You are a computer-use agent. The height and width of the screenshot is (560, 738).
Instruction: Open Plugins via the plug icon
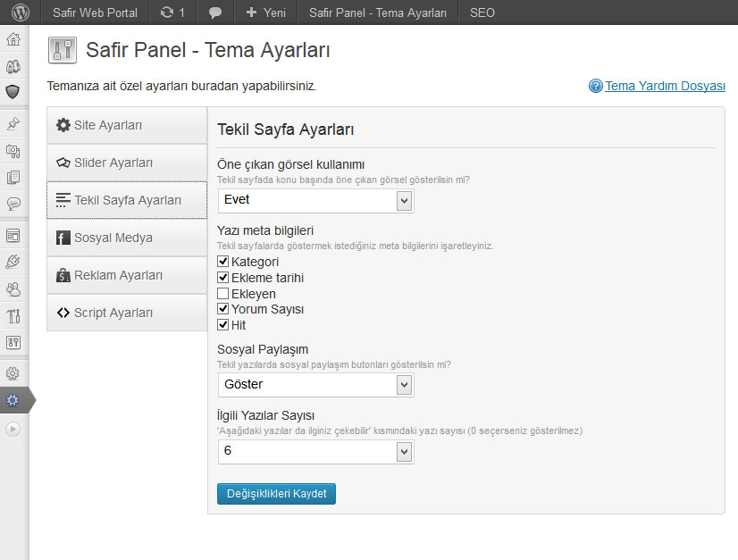pos(13,262)
